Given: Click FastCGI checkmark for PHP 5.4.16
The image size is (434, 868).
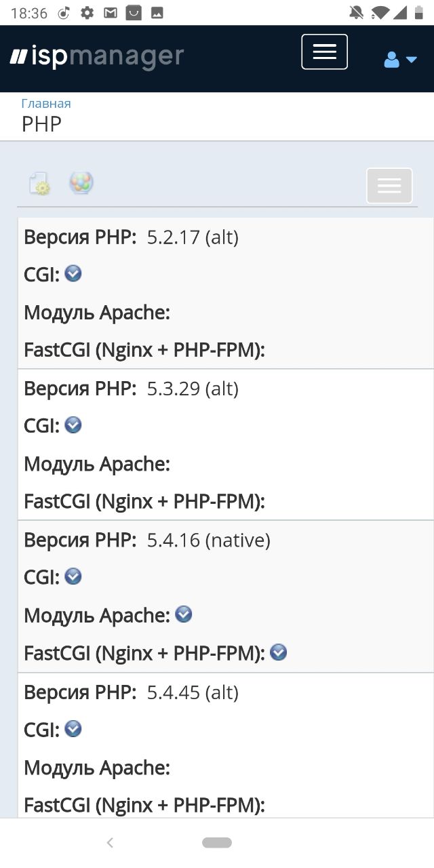Looking at the screenshot, I should click(279, 652).
